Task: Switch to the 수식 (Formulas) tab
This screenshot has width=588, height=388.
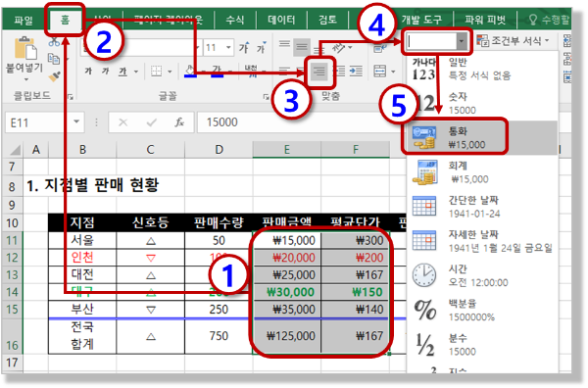Action: 235,20
